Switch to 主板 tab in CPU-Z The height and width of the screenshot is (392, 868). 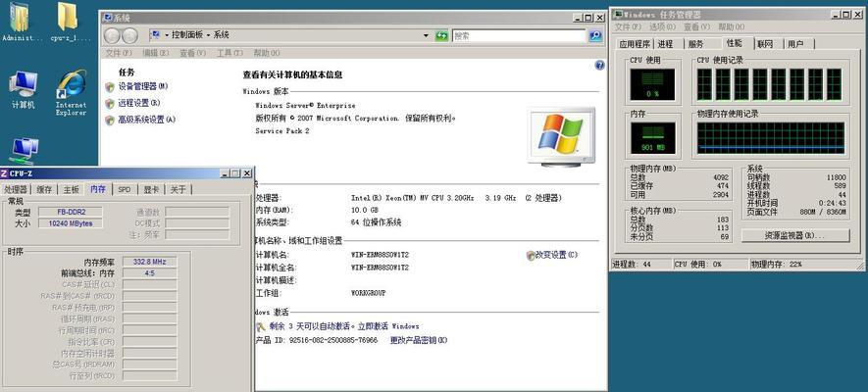tap(72, 190)
